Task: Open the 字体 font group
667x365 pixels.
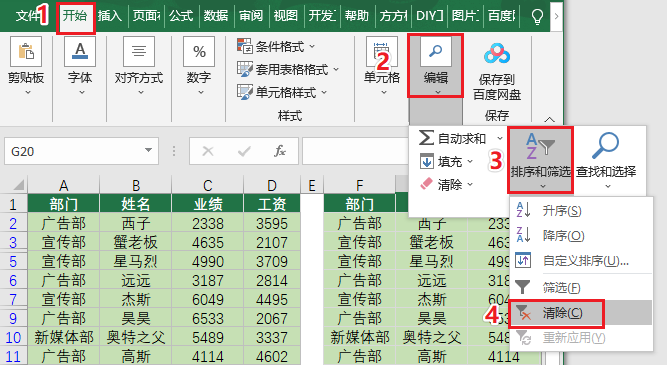Action: tap(80, 66)
